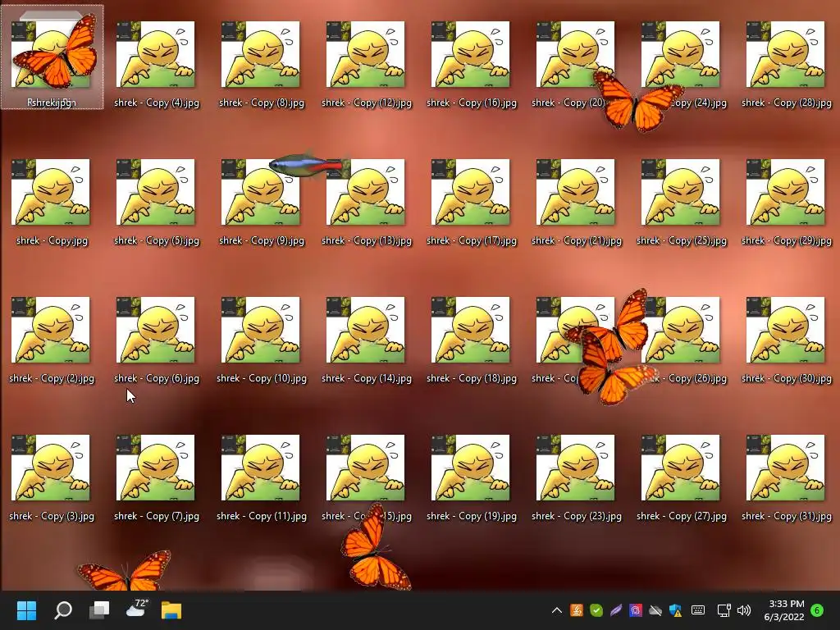
Task: Click the "shrek - Copy (3).jpg" label
Action: click(52, 516)
